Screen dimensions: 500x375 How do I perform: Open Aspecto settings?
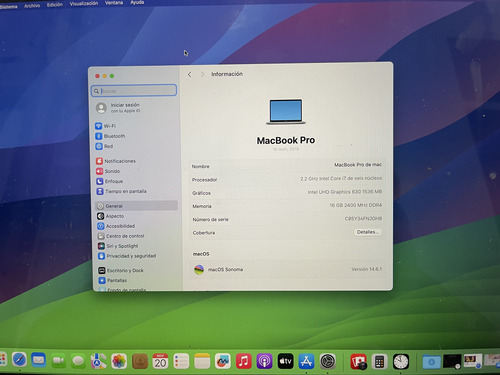[111, 216]
